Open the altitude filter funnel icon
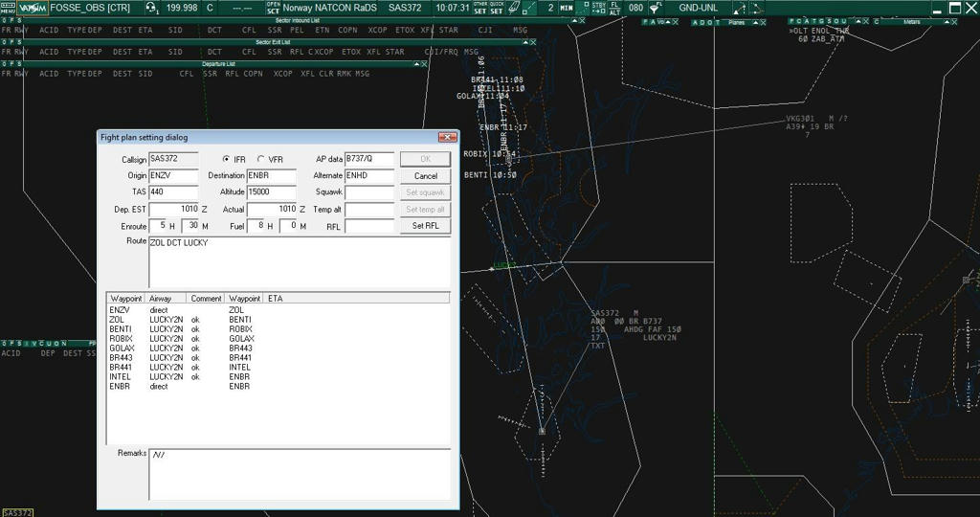 coord(656,8)
